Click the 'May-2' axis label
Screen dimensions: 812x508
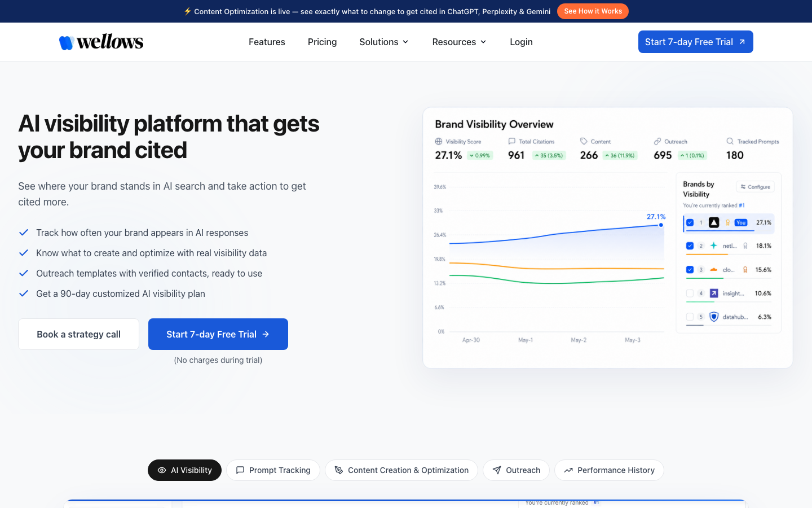pyautogui.click(x=579, y=340)
